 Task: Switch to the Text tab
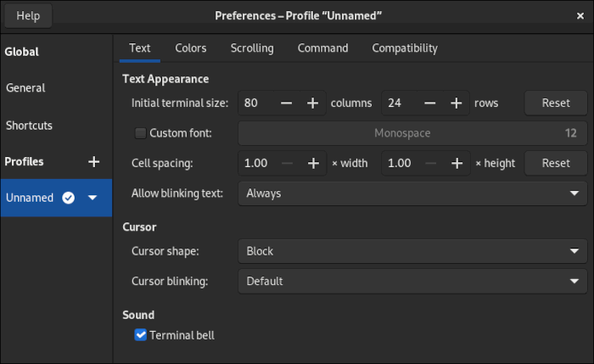coord(140,48)
